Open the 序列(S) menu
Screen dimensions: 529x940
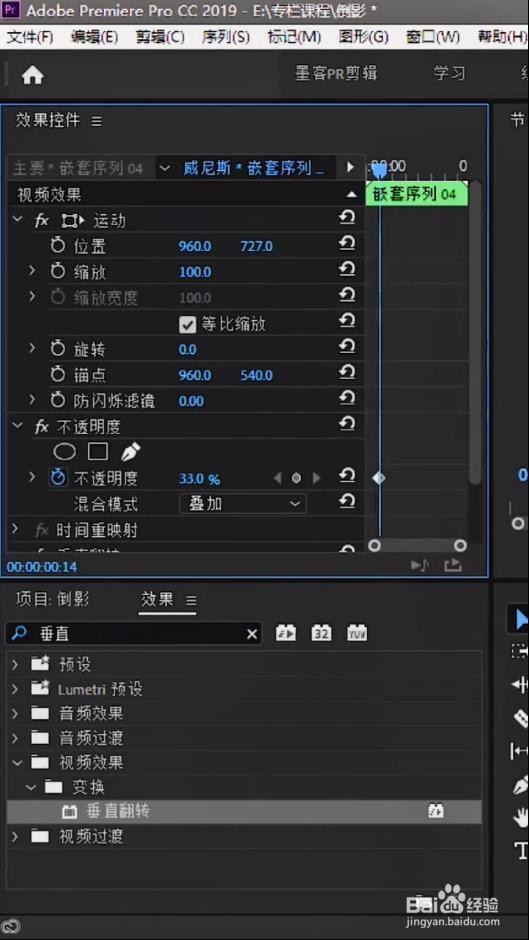[x=226, y=37]
